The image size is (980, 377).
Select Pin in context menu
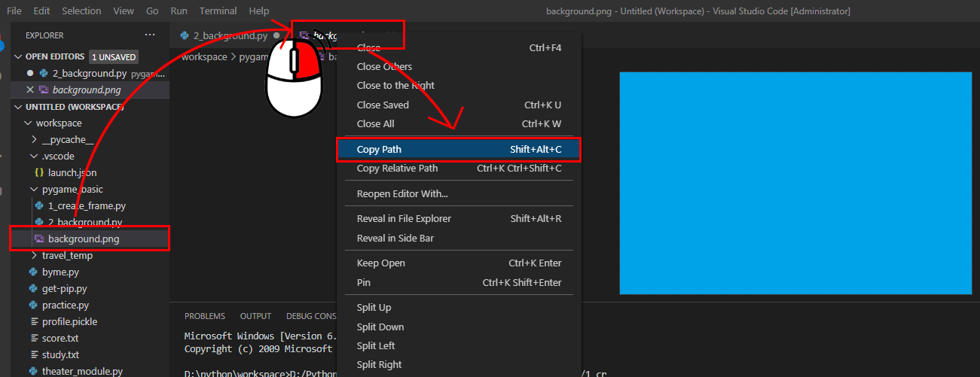coord(459,282)
